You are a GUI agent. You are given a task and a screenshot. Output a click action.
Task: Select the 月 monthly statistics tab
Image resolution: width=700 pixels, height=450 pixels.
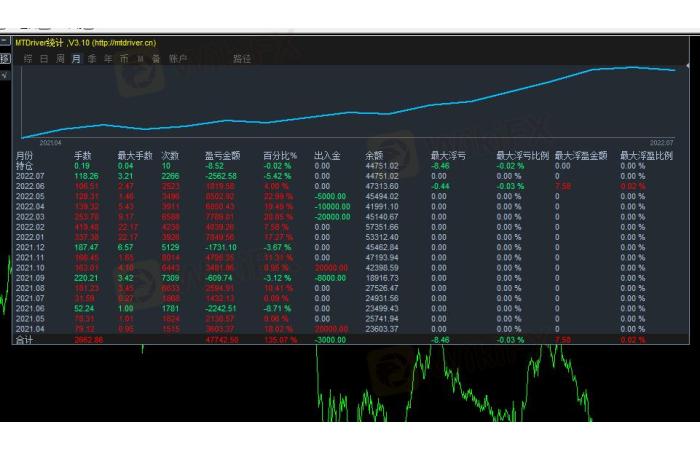coord(76,59)
